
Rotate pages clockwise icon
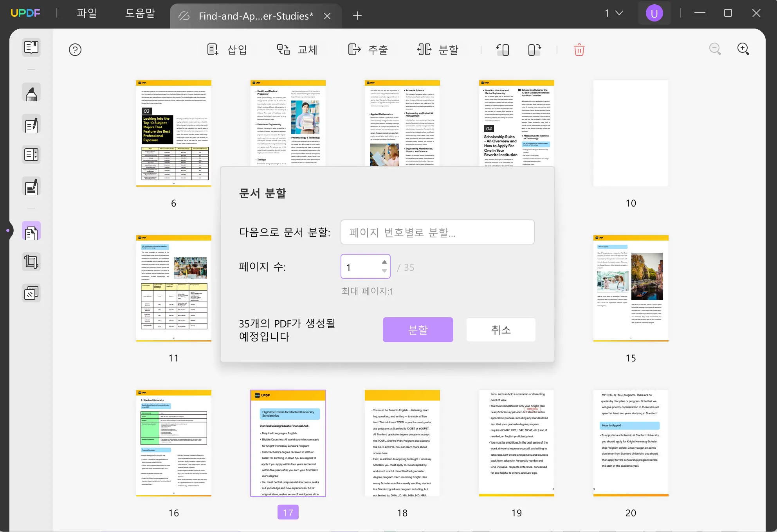point(534,50)
